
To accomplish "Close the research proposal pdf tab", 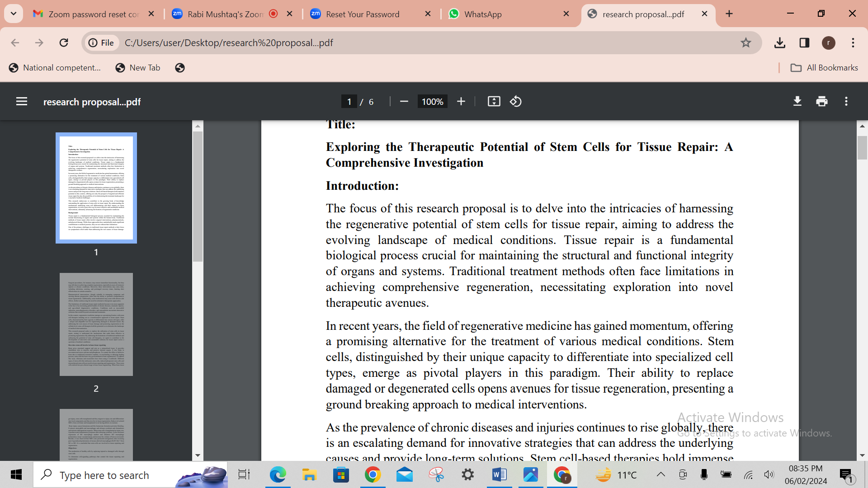I will click(x=705, y=14).
